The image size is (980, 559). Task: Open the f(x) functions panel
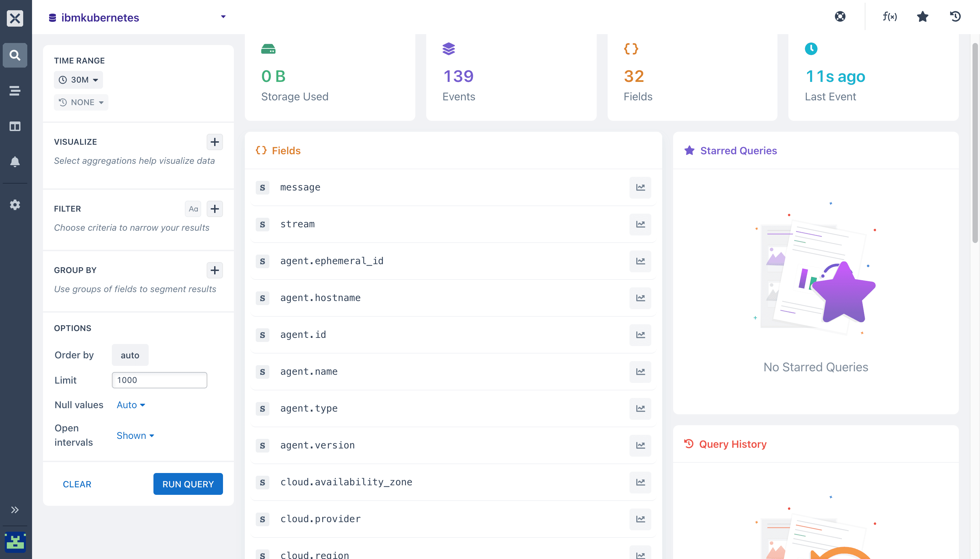pyautogui.click(x=890, y=16)
